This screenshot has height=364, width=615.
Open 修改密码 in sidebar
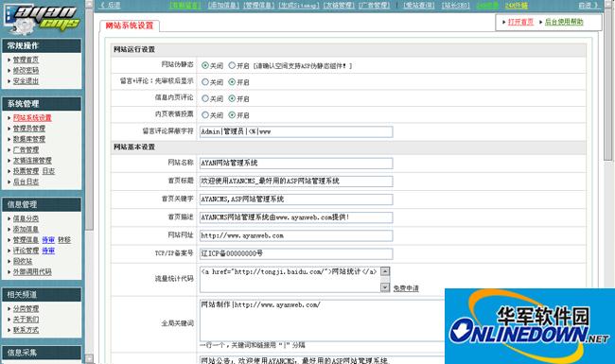coord(26,70)
